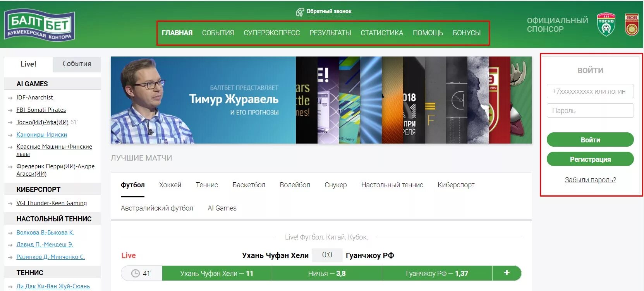644x291 pixels.
Task: Select the Киберспорт sport tab
Action: pyautogui.click(x=456, y=185)
